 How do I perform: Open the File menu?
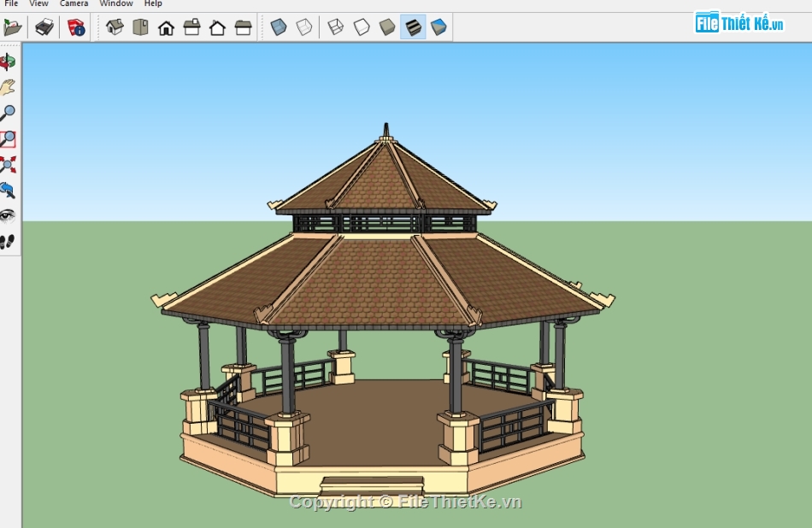point(11,3)
